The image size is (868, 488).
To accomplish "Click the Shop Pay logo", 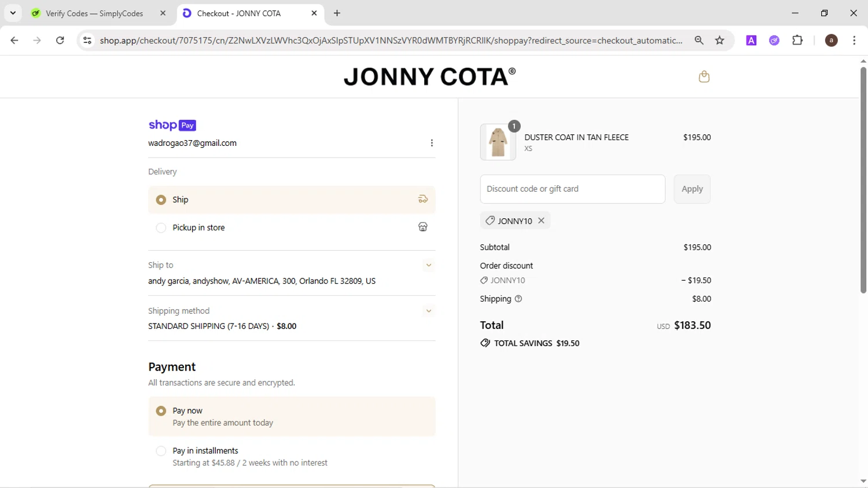I will click(x=172, y=125).
